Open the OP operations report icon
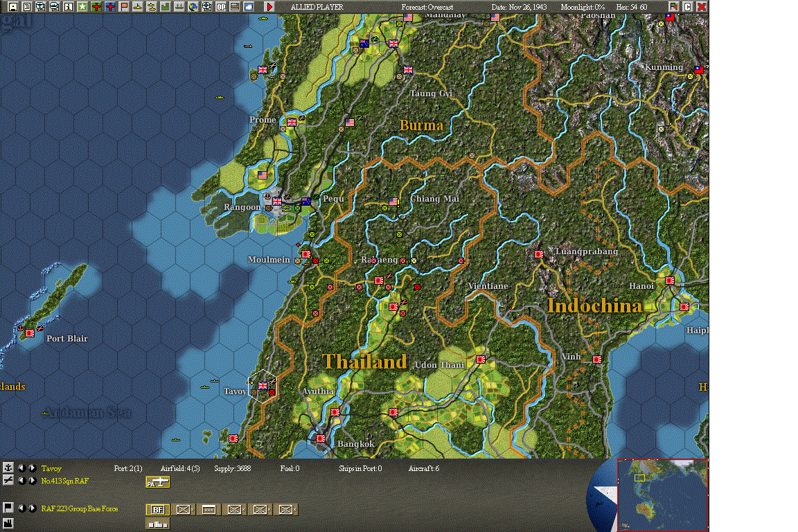The height and width of the screenshot is (532, 798). pos(221,7)
